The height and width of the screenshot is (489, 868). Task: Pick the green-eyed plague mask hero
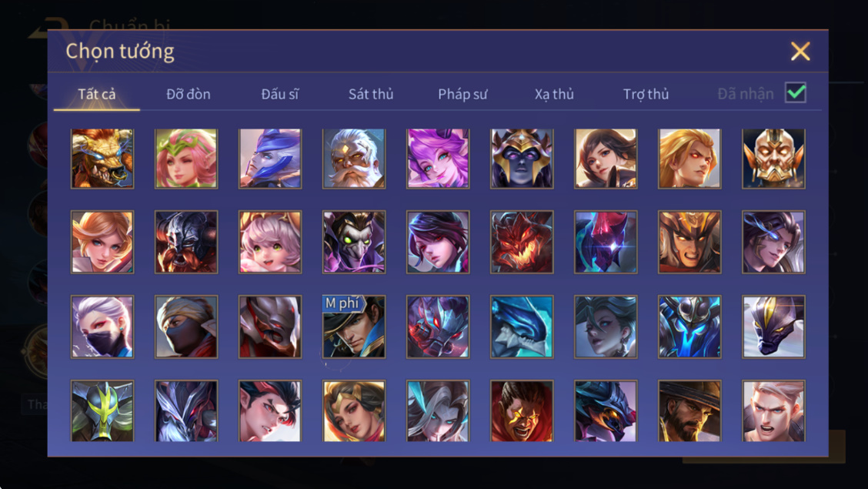point(354,242)
